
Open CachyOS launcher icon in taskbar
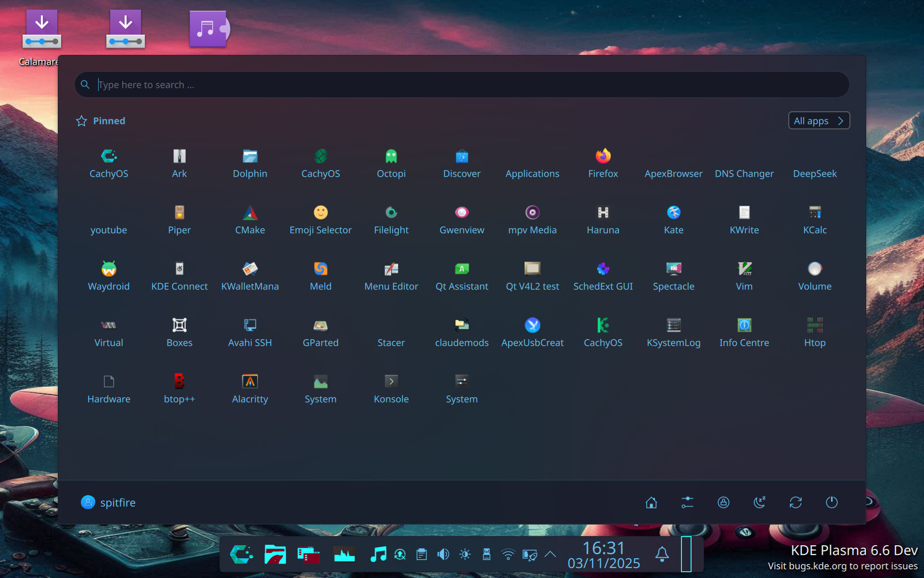tap(242, 554)
